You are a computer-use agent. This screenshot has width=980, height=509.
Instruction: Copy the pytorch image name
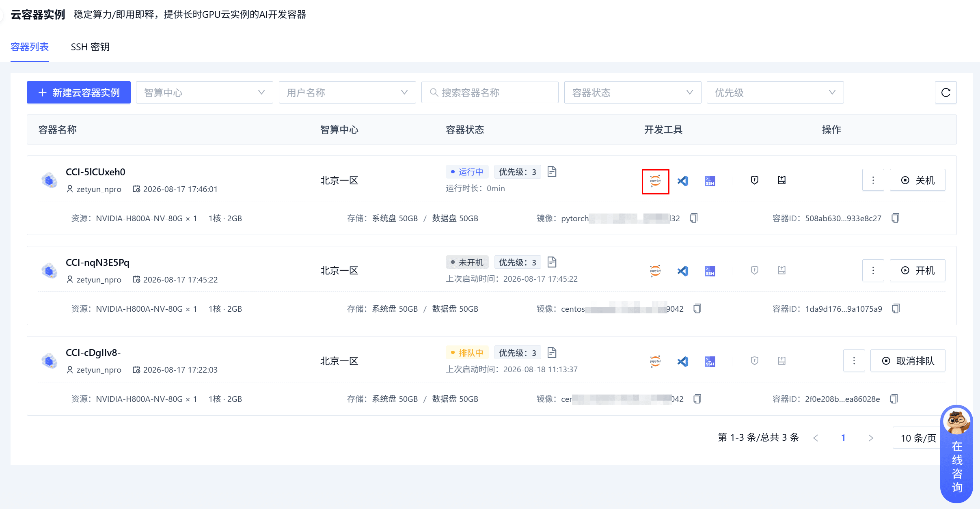click(694, 218)
